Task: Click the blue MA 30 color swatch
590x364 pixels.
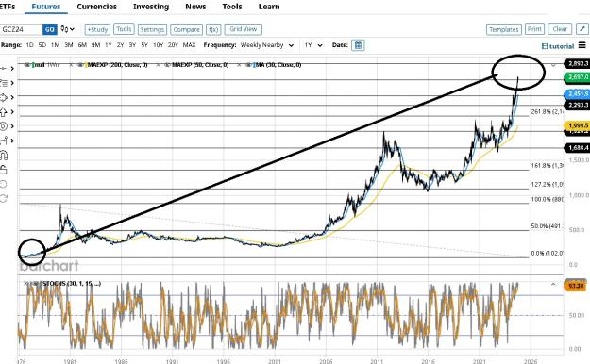Action: click(254, 65)
